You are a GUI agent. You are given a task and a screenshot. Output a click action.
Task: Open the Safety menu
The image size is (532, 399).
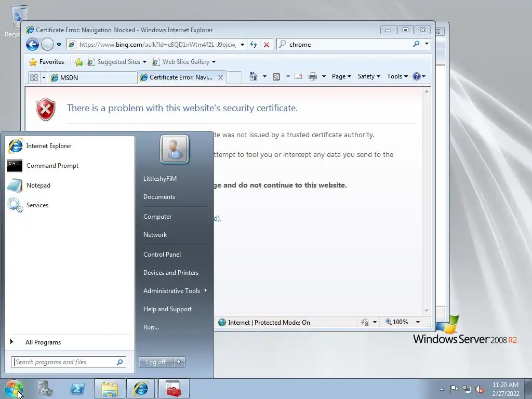369,76
